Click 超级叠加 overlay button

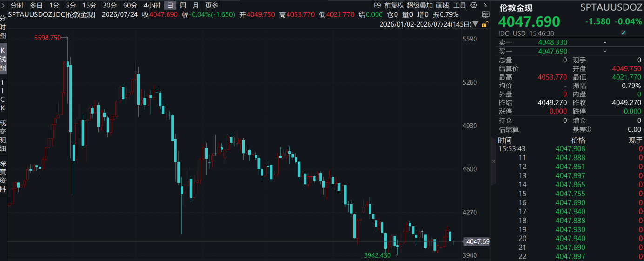pos(419,5)
